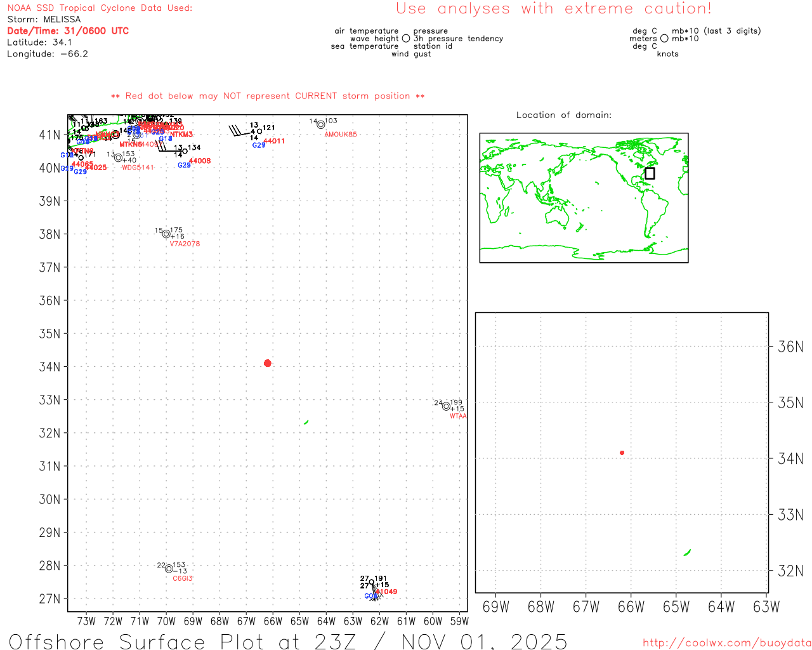Image resolution: width=812 pixels, height=650 pixels.
Task: Click the 'Use analyses with extreme caution!' warning
Action: pyautogui.click(x=554, y=9)
